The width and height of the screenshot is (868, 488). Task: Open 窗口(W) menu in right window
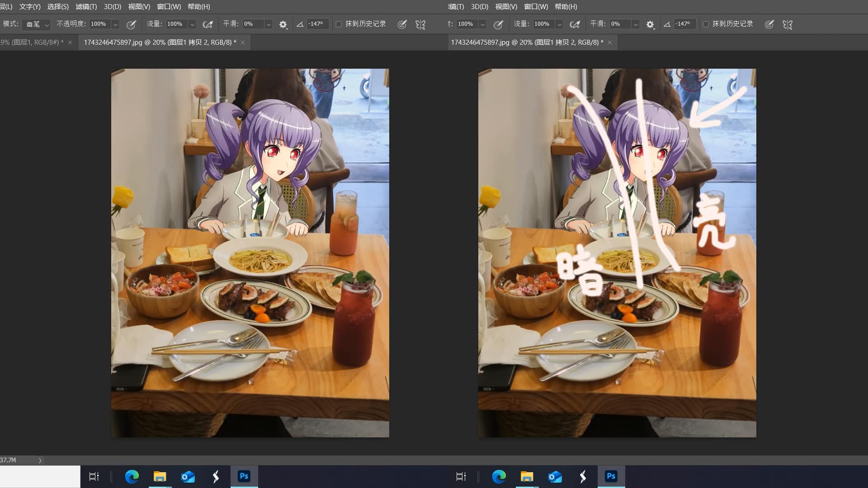coord(536,7)
